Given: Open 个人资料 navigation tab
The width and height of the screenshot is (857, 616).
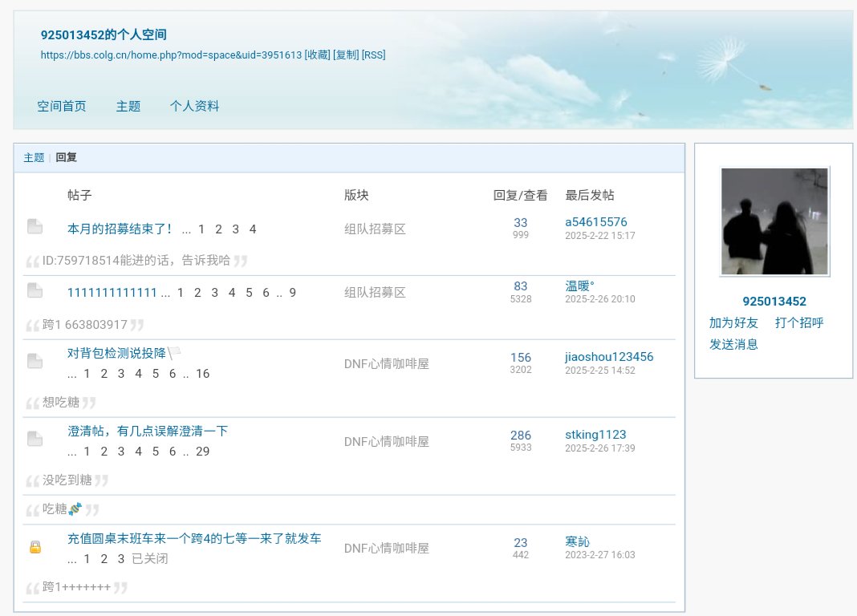Looking at the screenshot, I should 194,106.
